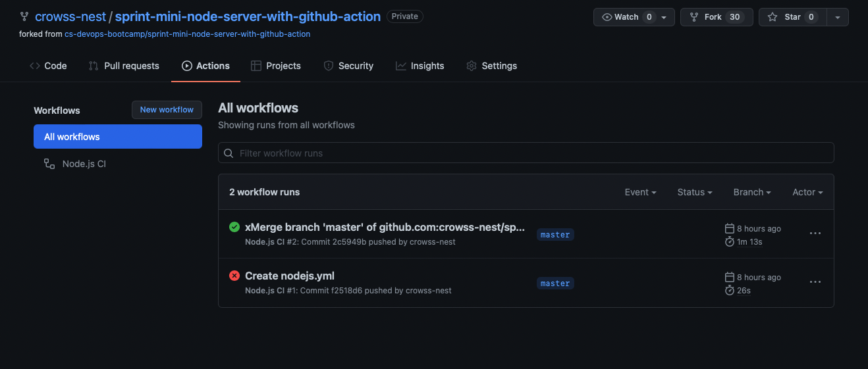This screenshot has height=369, width=868.
Task: Open the Create nodejs.yml workflow run
Action: (x=290, y=276)
